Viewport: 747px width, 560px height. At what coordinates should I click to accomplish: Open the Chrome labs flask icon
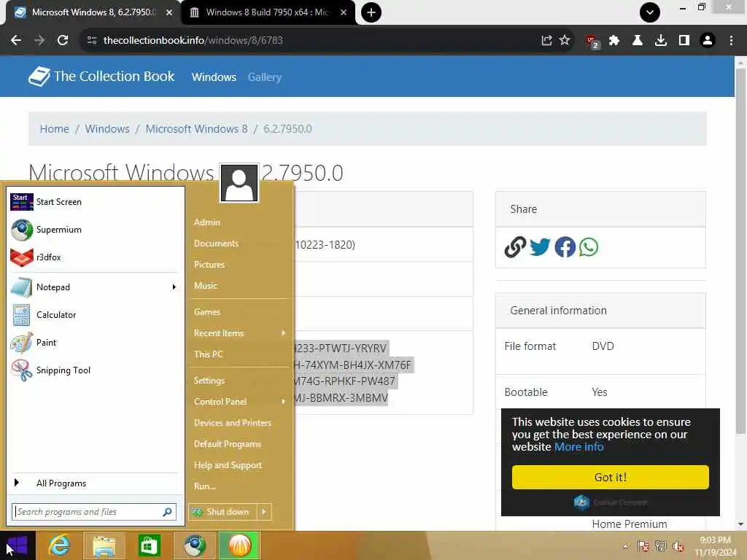click(638, 40)
